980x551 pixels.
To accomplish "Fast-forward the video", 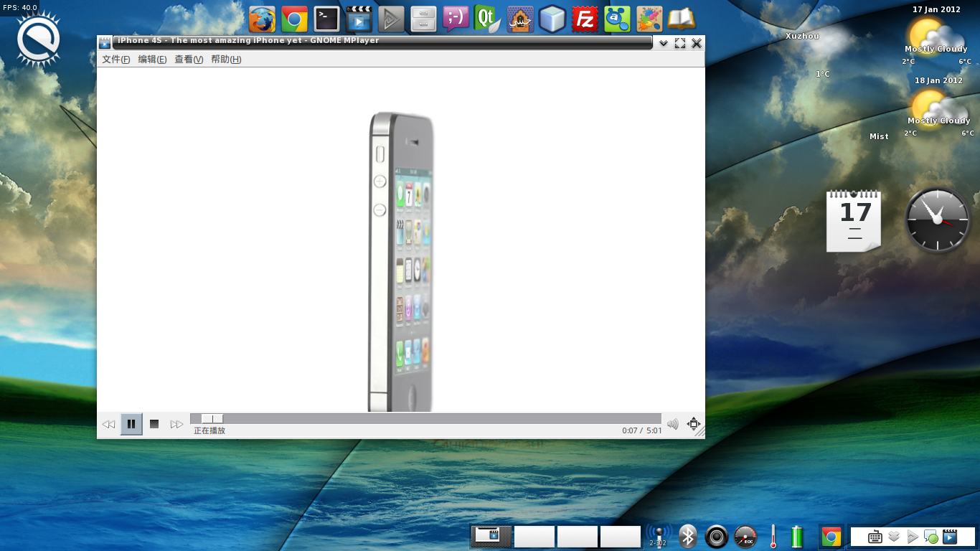I will [x=176, y=424].
